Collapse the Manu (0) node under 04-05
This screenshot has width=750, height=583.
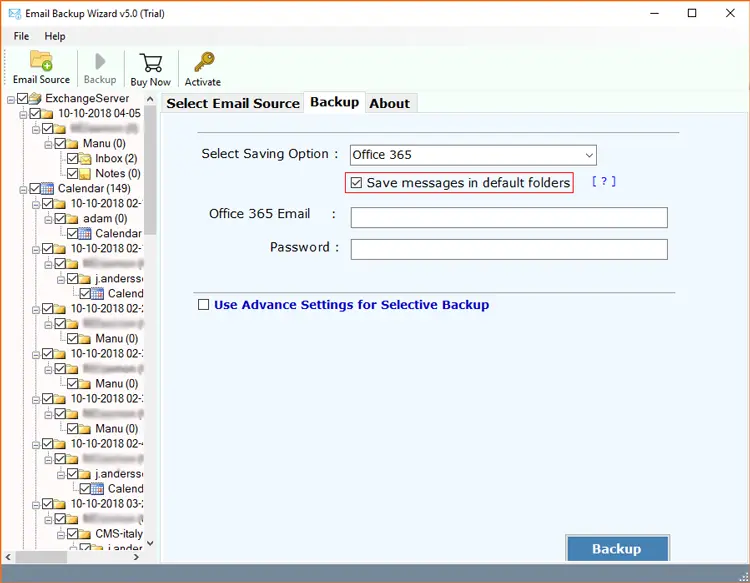(48, 144)
